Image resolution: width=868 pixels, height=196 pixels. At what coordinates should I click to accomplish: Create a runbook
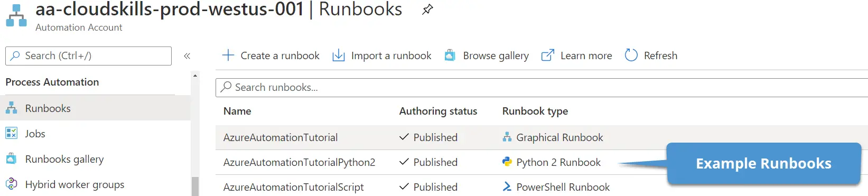point(270,55)
